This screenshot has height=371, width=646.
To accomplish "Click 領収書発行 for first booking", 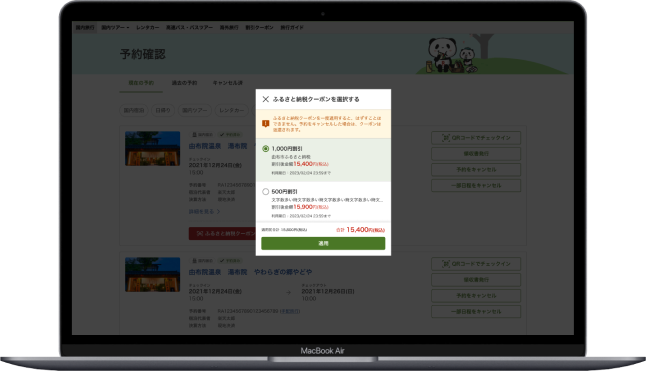I will [476, 154].
